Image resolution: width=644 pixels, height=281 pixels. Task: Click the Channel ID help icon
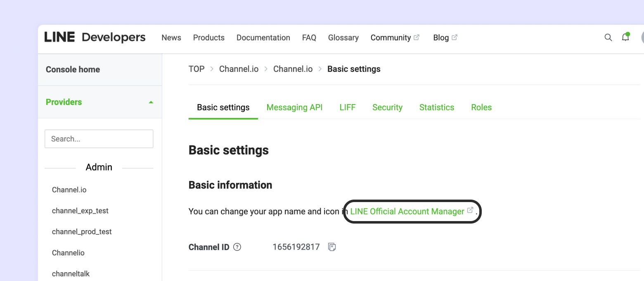237,247
